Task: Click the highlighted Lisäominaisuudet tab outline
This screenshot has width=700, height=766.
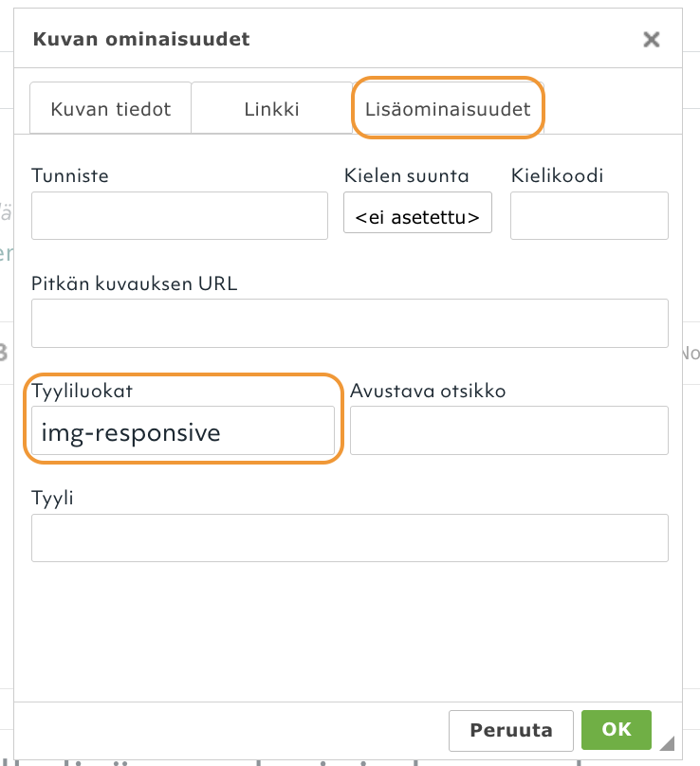Action: [446, 108]
